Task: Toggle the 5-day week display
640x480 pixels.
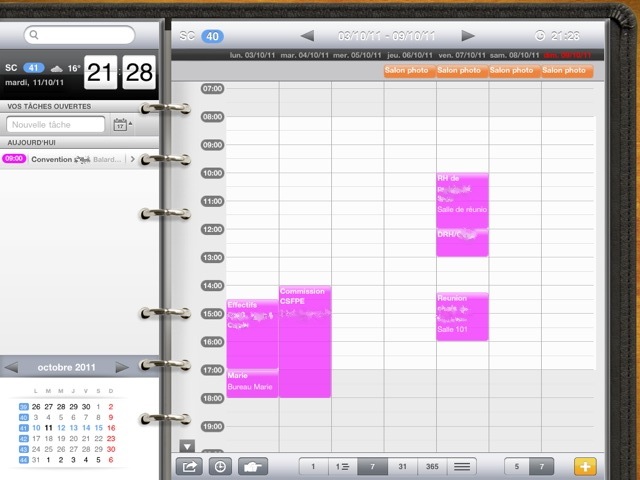Action: [516, 466]
